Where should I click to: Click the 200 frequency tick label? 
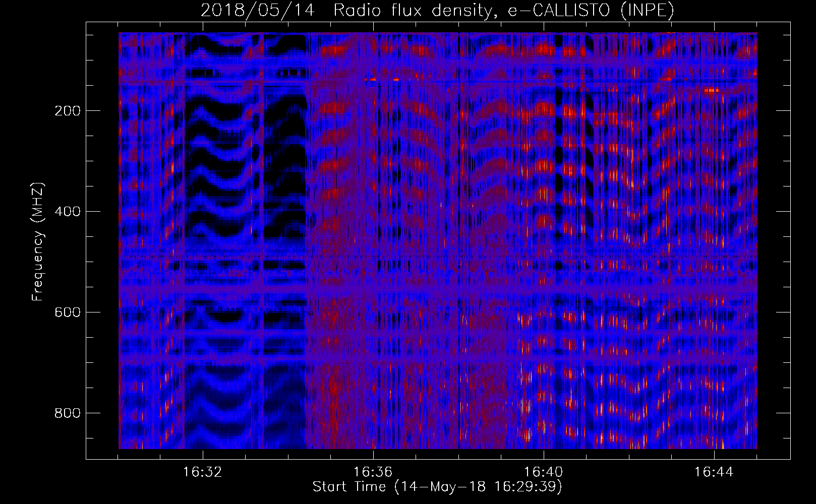pos(68,111)
